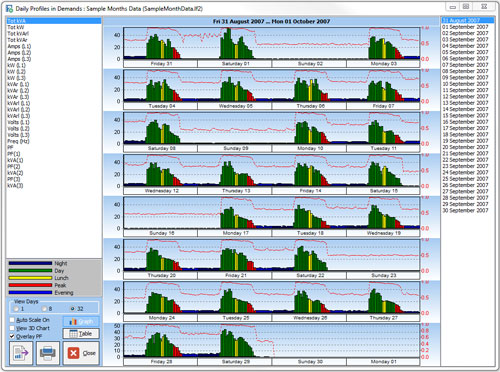The height and width of the screenshot is (372, 500).
Task: Select 31 August 2007 in date list
Action: click(x=468, y=21)
